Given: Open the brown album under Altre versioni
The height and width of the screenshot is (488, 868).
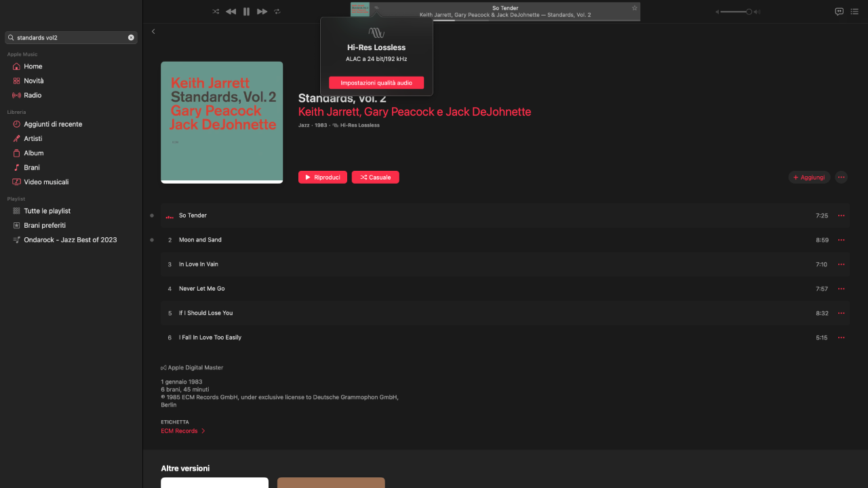Looking at the screenshot, I should 331,483.
